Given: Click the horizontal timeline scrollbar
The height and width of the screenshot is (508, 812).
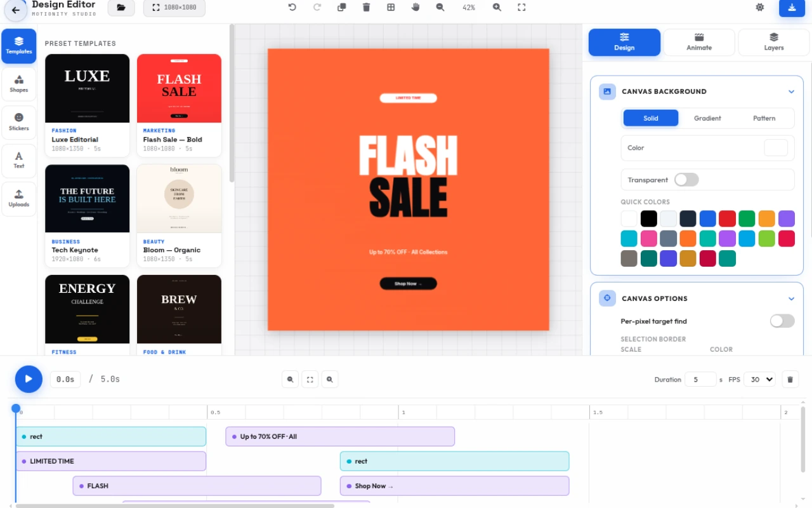Looking at the screenshot, I should (175, 505).
